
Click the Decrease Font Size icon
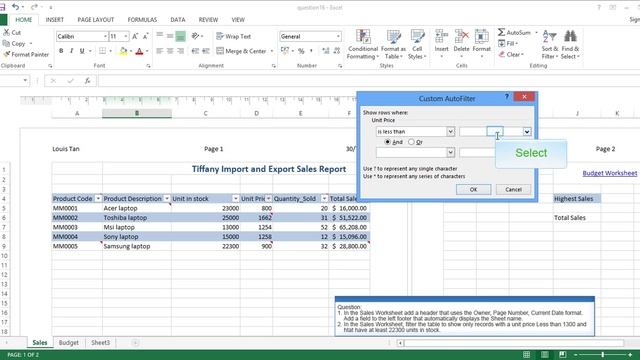coord(145,36)
